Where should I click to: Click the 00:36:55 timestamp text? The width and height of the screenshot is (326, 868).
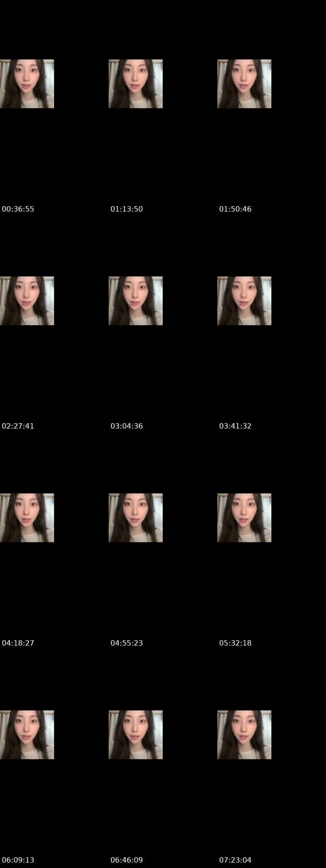click(x=18, y=209)
